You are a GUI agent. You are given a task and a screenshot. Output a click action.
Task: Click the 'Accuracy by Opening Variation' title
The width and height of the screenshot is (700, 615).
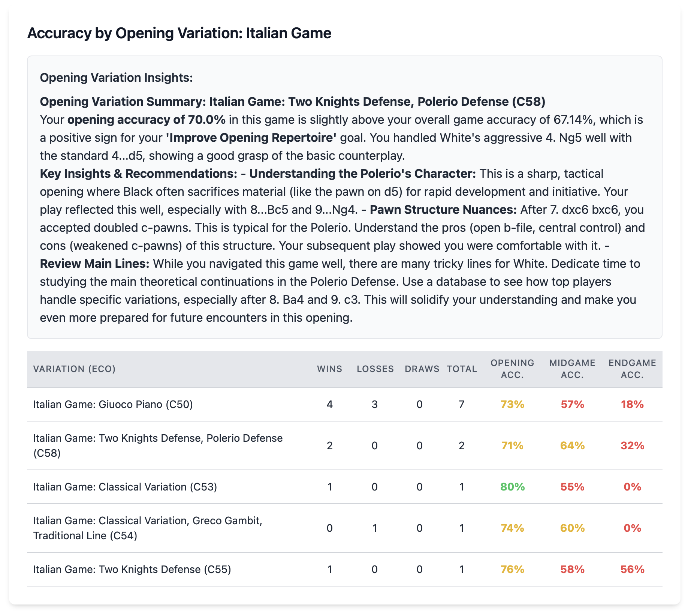click(179, 33)
